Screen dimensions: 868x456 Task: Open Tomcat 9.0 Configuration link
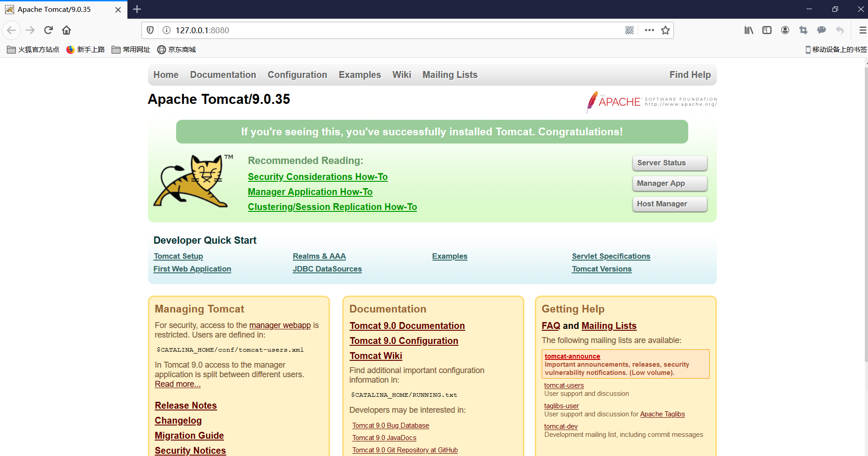pyautogui.click(x=404, y=341)
